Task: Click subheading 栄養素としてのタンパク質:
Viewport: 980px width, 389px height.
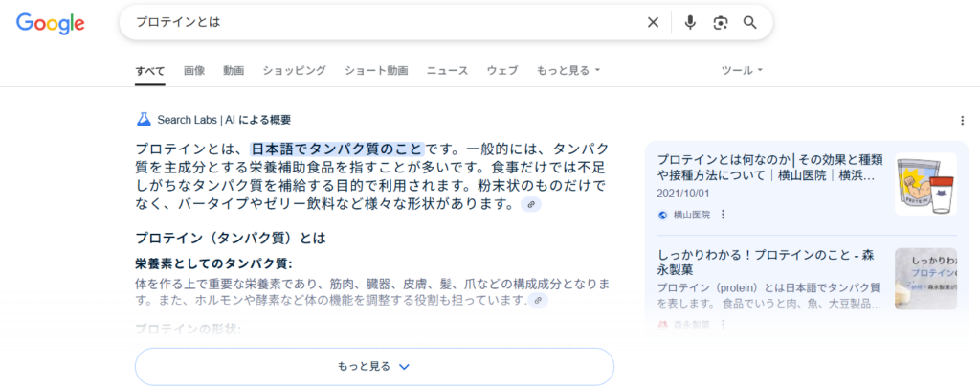Action: [213, 263]
